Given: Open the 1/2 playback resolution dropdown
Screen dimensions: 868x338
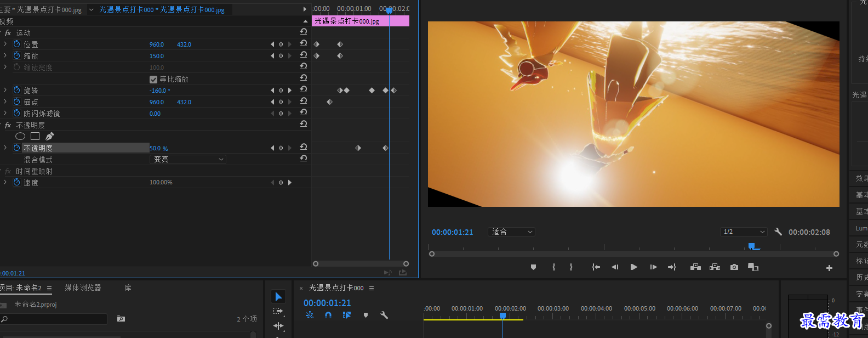Looking at the screenshot, I should [744, 232].
